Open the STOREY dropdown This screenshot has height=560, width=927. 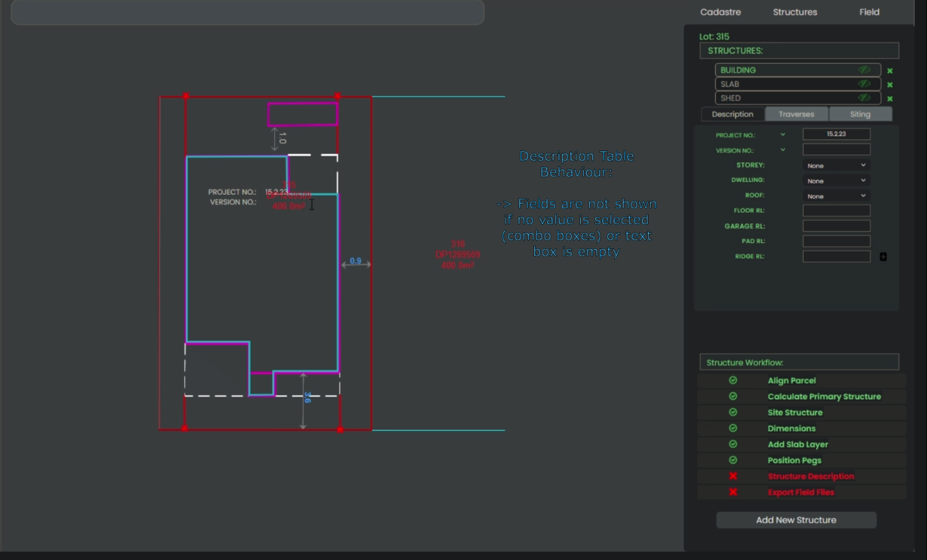837,165
